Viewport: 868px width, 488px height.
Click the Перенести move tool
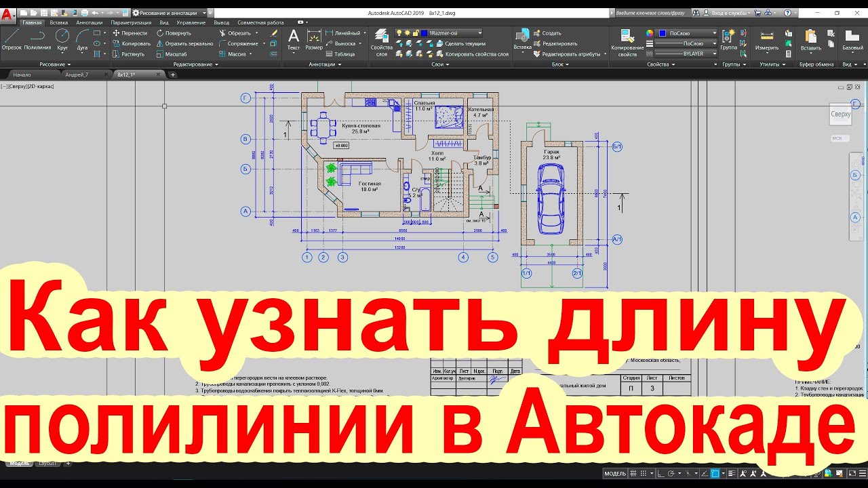(x=130, y=33)
